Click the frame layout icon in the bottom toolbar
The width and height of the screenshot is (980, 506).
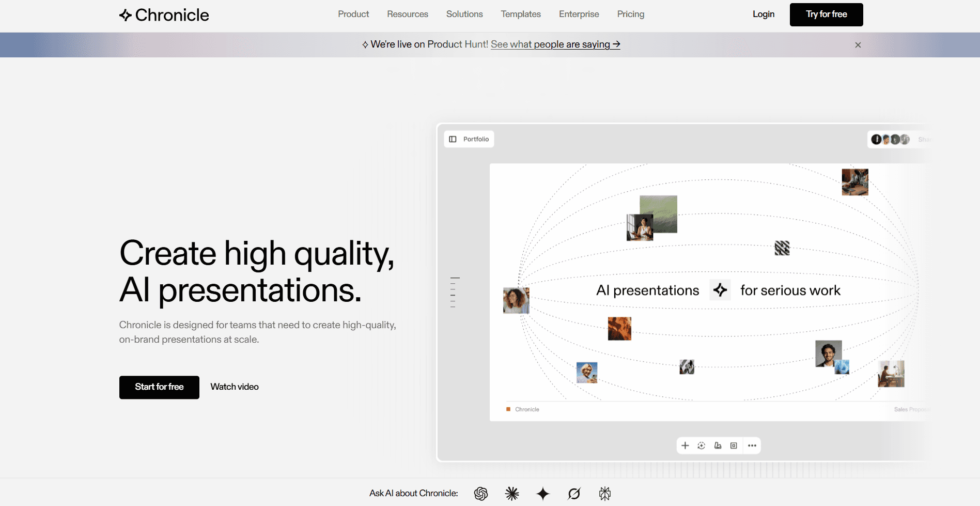[734, 446]
